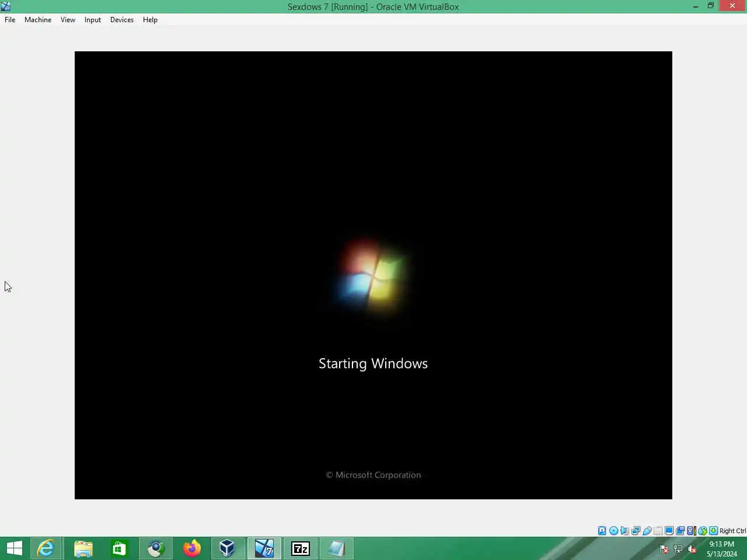Open the network tray icon
Viewport: 747px width, 560px height.
(678, 549)
